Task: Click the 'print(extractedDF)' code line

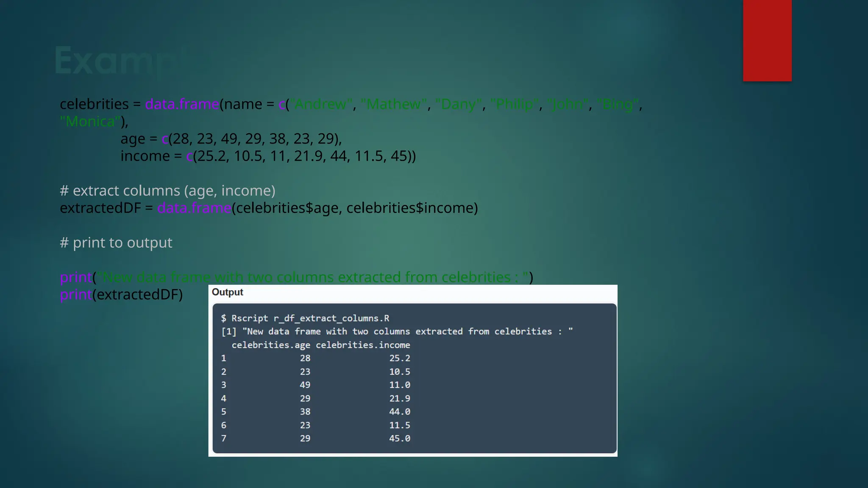Action: coord(122,294)
